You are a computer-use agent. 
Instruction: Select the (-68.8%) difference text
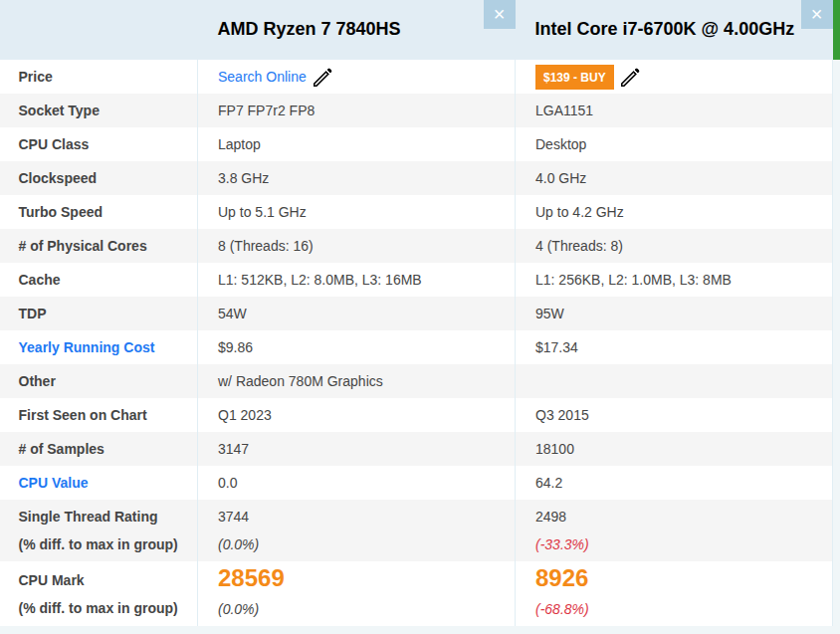point(562,609)
